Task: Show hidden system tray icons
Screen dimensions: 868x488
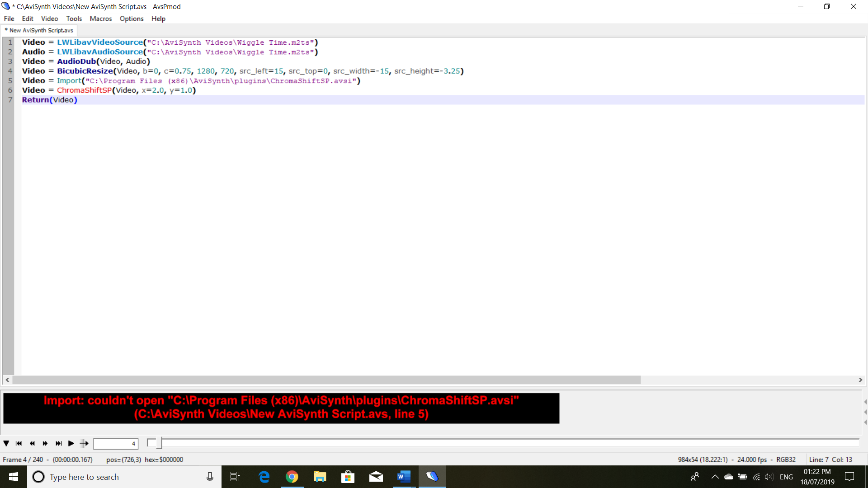Action: tap(715, 477)
